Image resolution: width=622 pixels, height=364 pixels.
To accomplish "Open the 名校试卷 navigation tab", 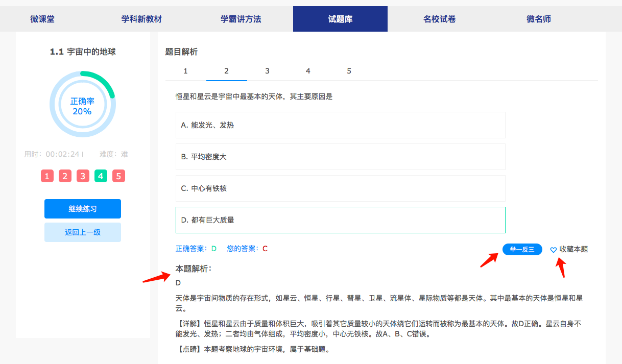I will click(439, 19).
